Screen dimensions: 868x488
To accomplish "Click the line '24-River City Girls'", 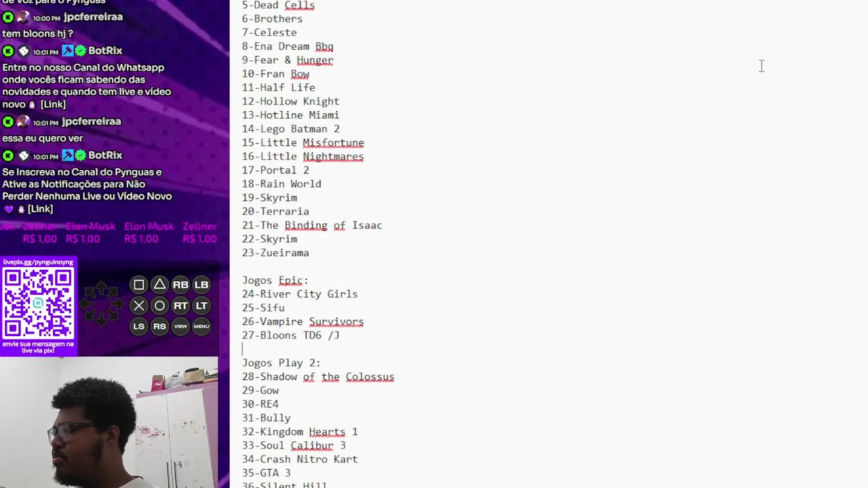I will (300, 294).
